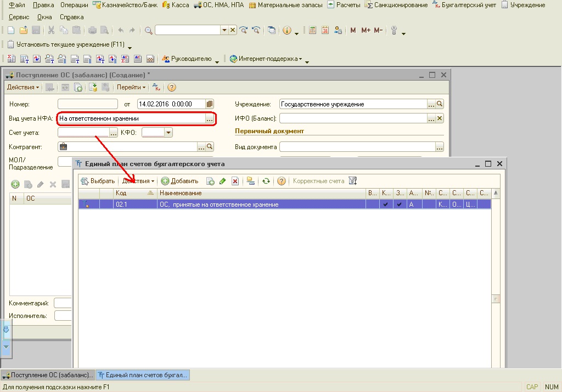
Task: Click the Sigma turnover balance report icon
Action: click(x=11, y=59)
